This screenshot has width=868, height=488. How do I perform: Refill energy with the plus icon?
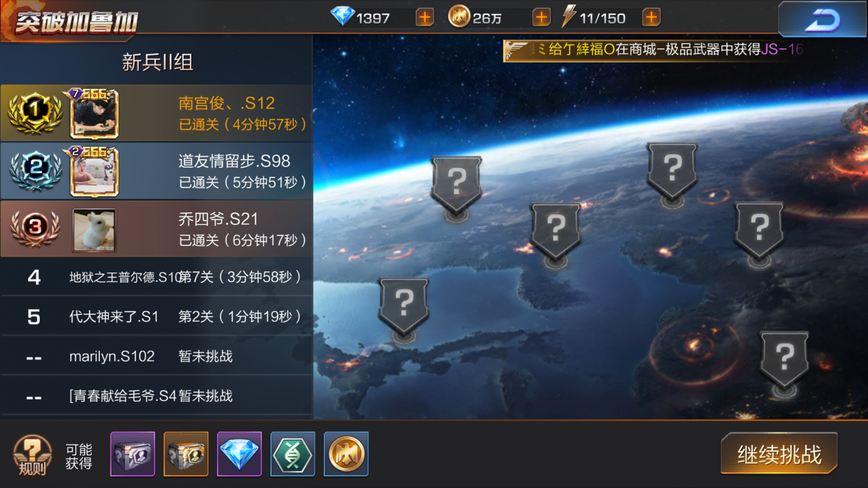click(651, 18)
